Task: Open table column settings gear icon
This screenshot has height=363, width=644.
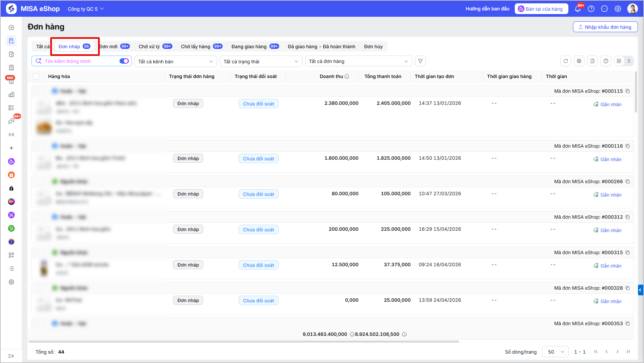Action: tap(579, 61)
